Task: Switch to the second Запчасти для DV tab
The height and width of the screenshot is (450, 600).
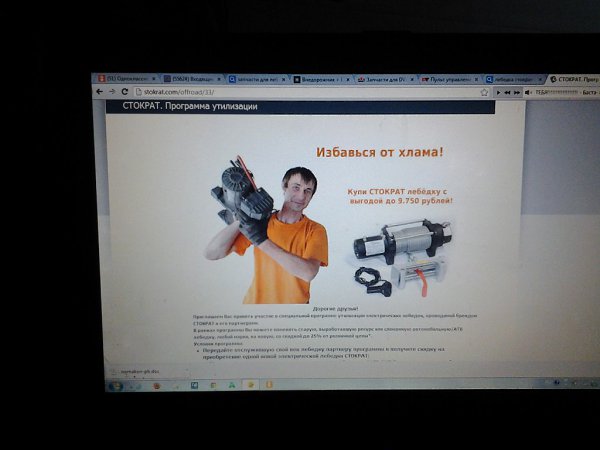Action: click(386, 78)
